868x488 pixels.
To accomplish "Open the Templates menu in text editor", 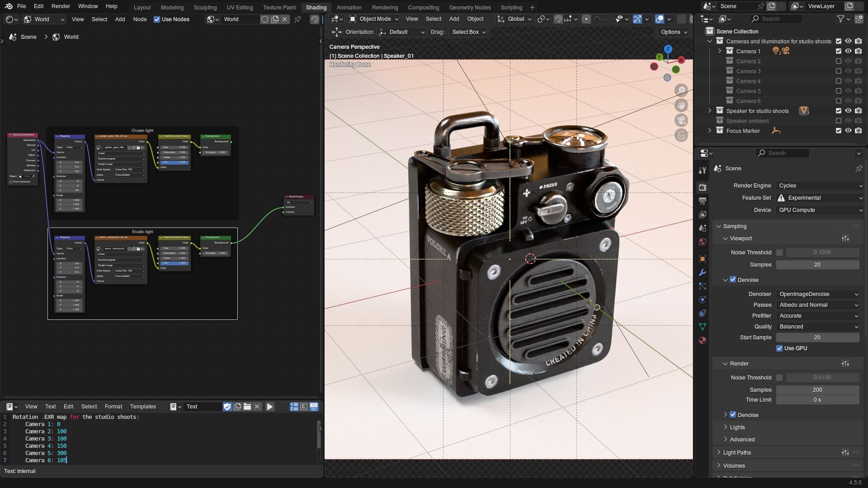I will (143, 407).
